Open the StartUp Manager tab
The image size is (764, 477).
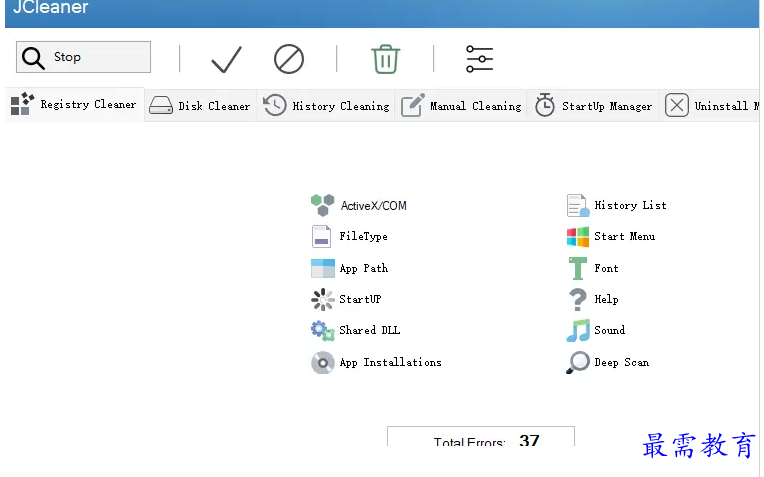click(592, 106)
